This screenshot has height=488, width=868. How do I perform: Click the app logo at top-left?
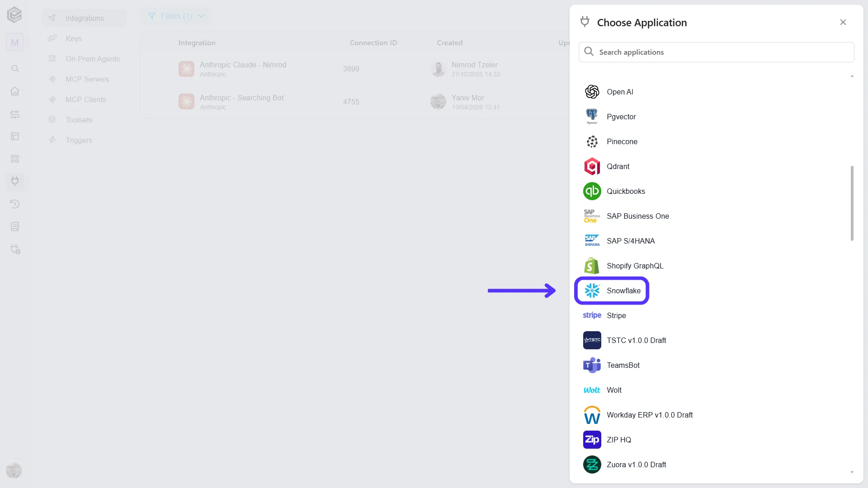14,15
